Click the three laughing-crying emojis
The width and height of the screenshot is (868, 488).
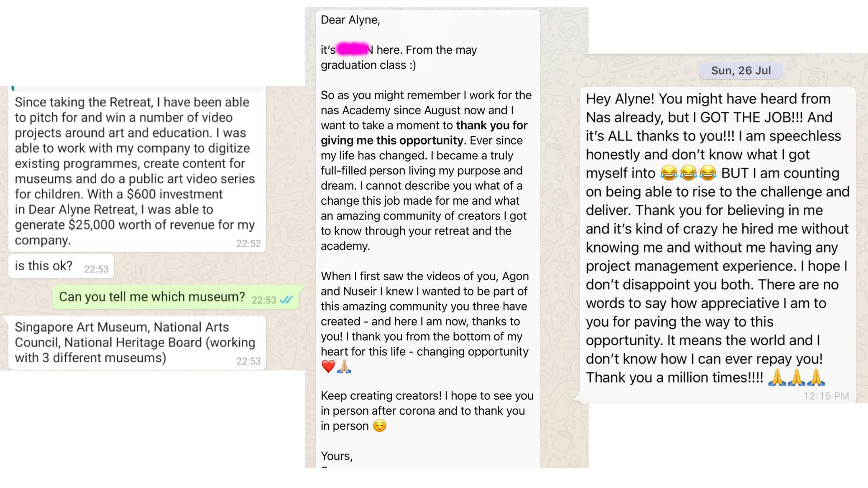[688, 173]
